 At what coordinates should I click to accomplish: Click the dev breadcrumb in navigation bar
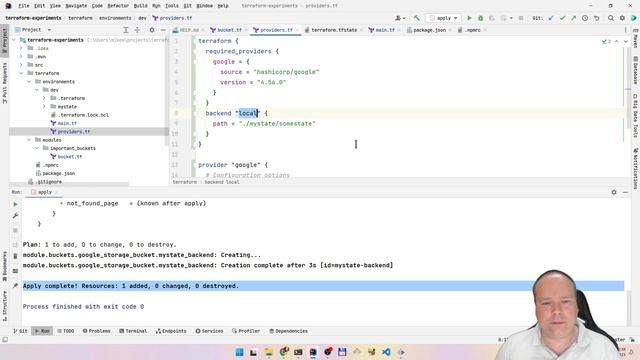click(x=142, y=18)
